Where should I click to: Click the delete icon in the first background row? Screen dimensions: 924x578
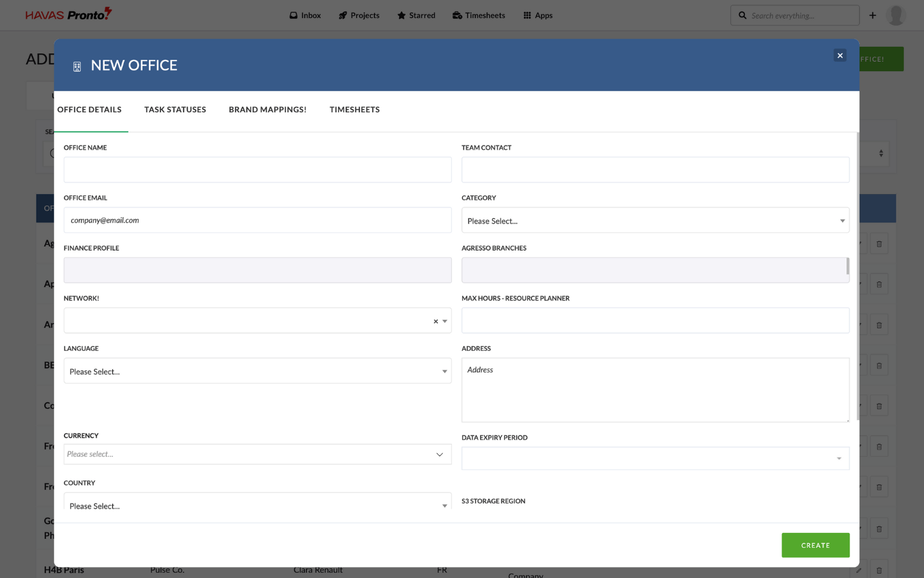879,244
